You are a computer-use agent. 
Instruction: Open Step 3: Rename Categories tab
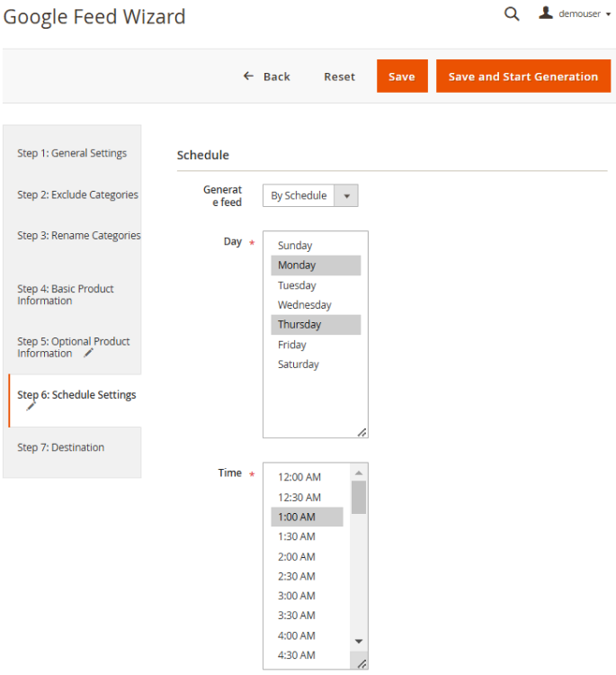pyautogui.click(x=79, y=236)
